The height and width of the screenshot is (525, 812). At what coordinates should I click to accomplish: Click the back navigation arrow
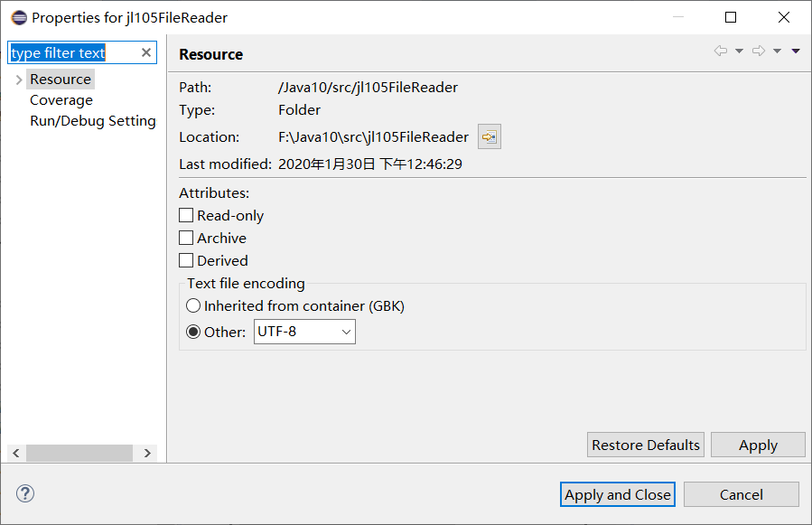pyautogui.click(x=718, y=52)
